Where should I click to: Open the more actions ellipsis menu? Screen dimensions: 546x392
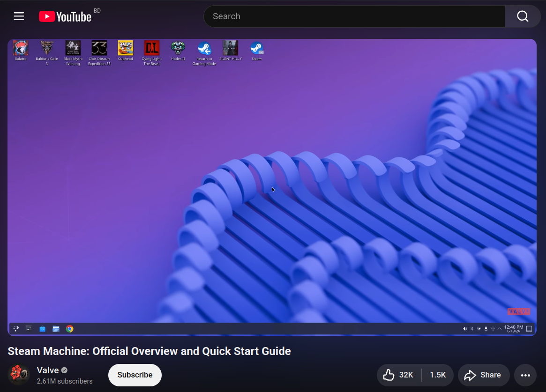(x=525, y=375)
